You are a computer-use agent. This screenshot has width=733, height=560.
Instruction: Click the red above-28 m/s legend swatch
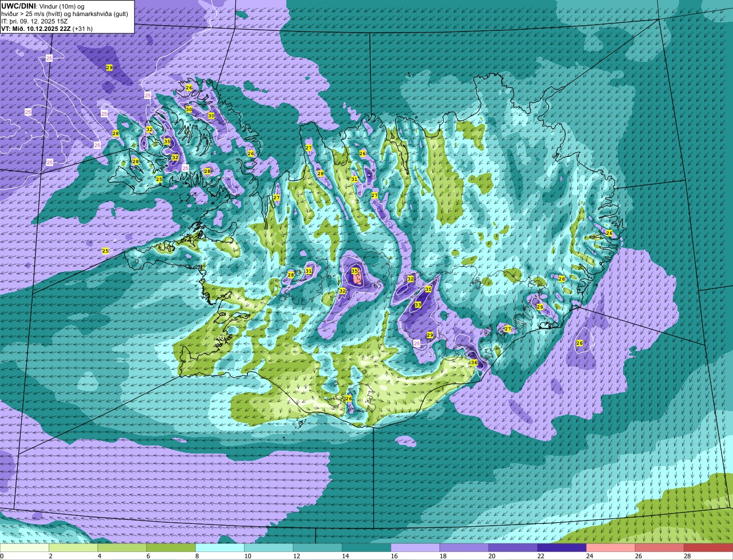(708, 548)
